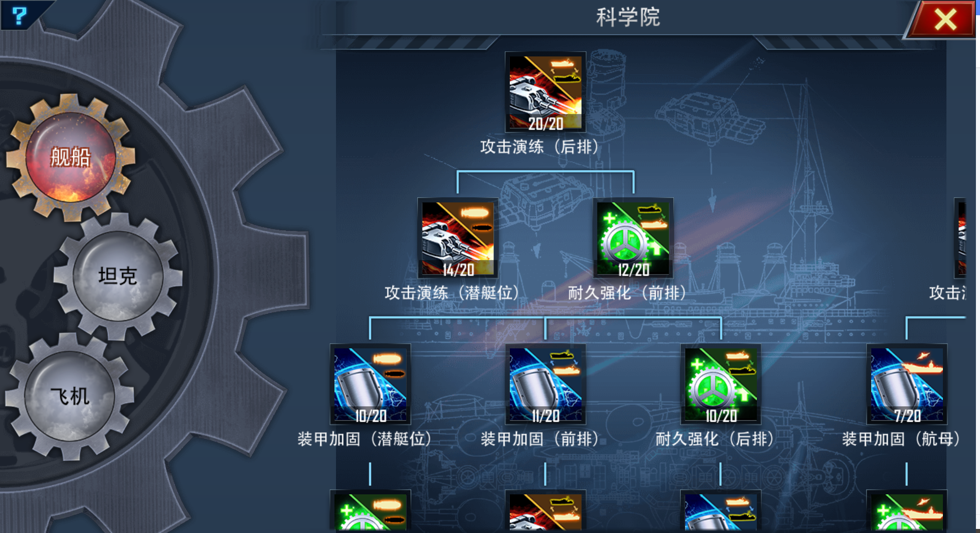The image size is (980, 533).
Task: Open the 装甲加固（潜艇位） shield icon
Action: [370, 384]
